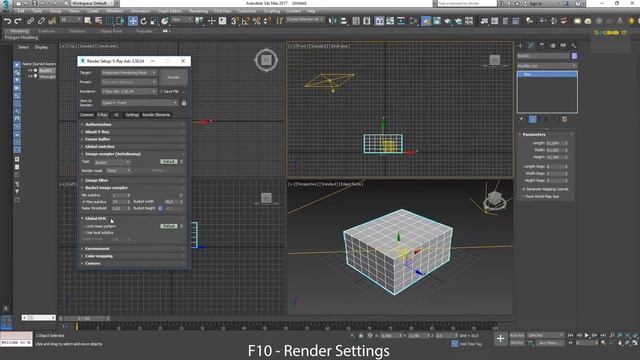
Task: Open the Create tab in command panel
Action: (x=520, y=46)
